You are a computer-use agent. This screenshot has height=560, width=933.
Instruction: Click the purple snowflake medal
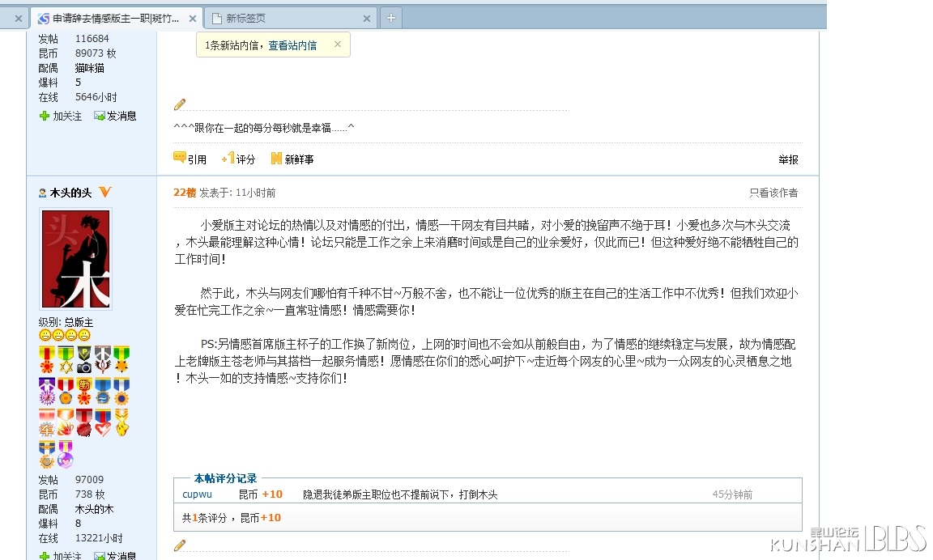(x=47, y=392)
